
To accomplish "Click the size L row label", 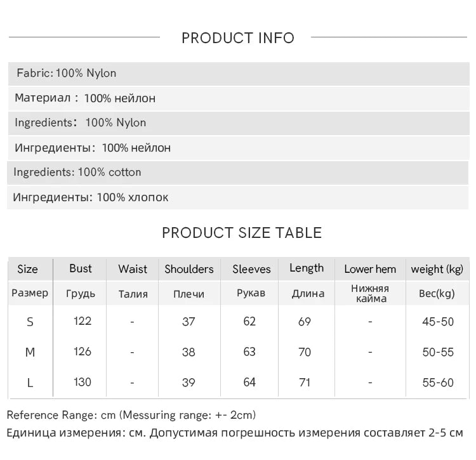I will [30, 383].
